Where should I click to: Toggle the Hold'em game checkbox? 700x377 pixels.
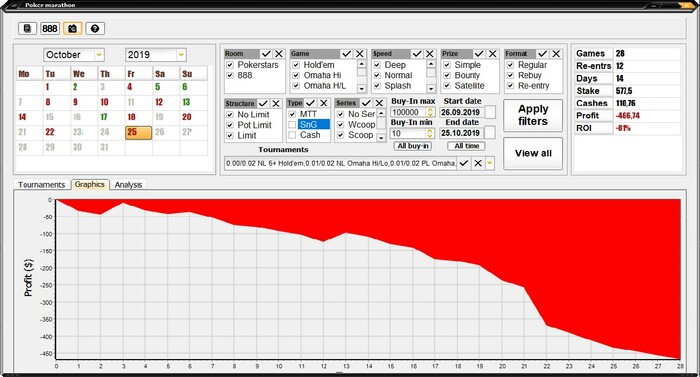point(296,65)
